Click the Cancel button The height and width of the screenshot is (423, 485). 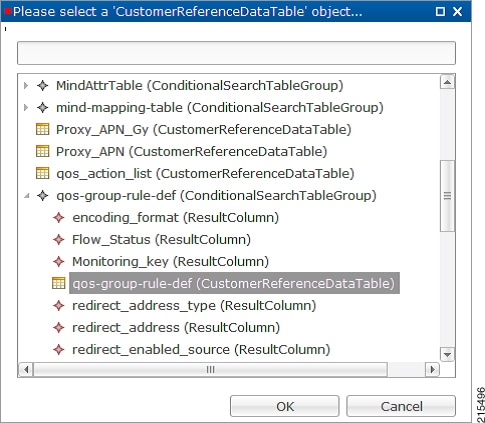pyautogui.click(x=401, y=406)
